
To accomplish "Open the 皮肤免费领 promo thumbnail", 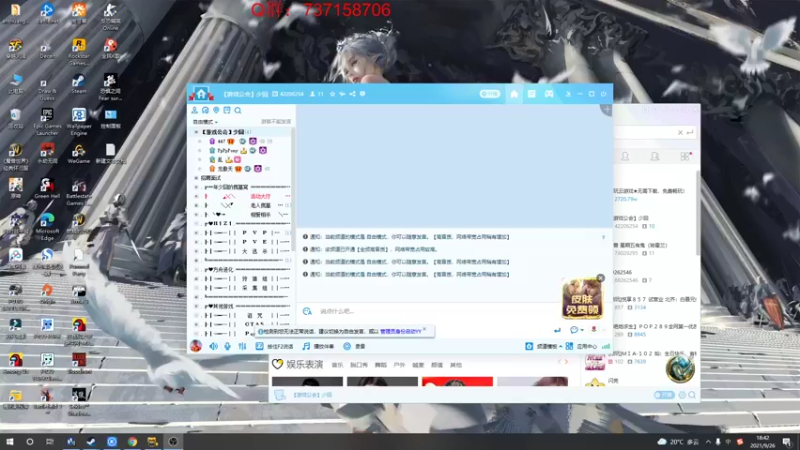I will 582,299.
